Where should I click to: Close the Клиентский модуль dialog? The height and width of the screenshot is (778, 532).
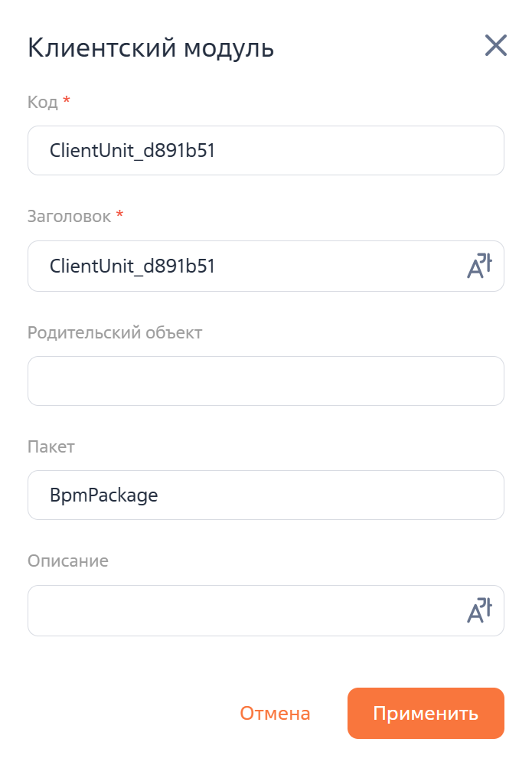(496, 46)
